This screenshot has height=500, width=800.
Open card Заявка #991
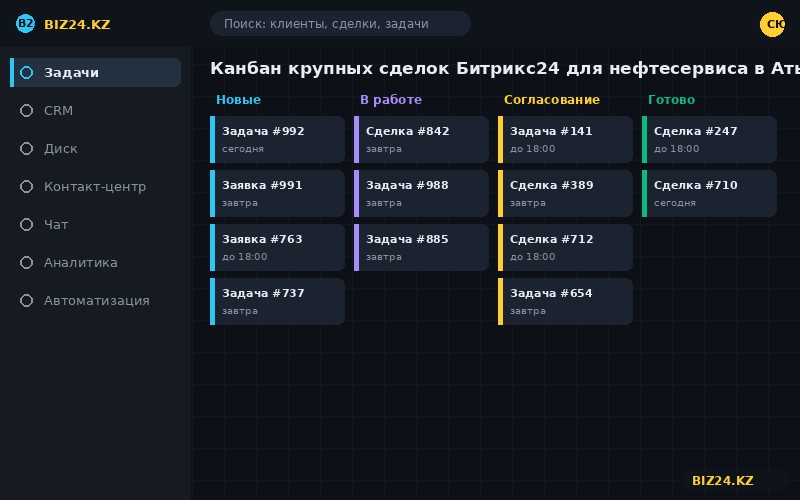pyautogui.click(x=278, y=193)
